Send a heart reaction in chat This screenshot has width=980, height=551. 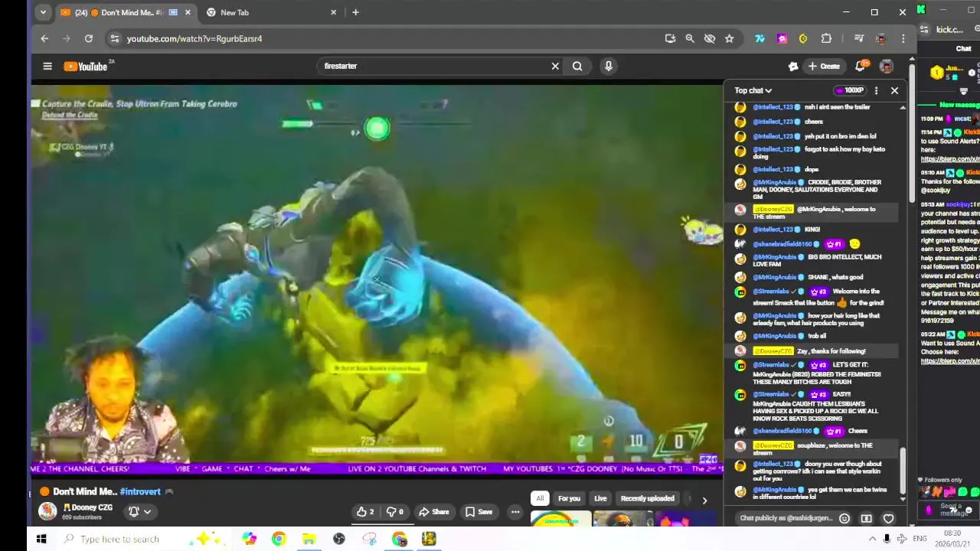point(888,518)
